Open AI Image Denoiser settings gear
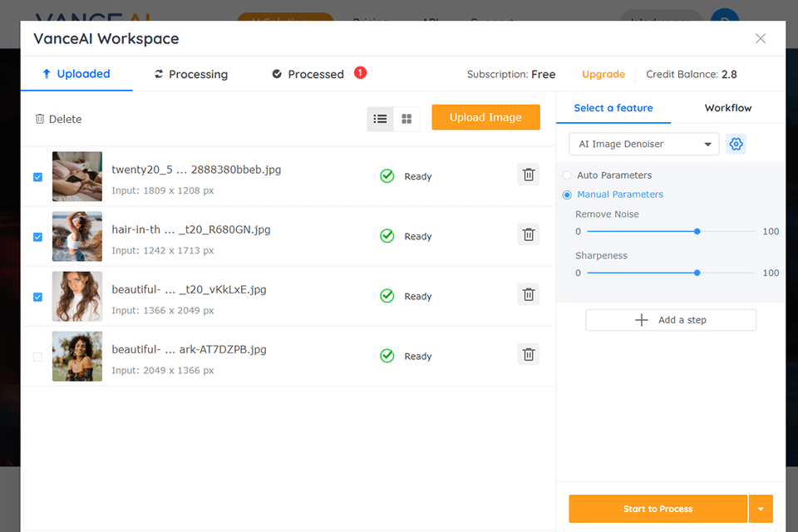 736,144
